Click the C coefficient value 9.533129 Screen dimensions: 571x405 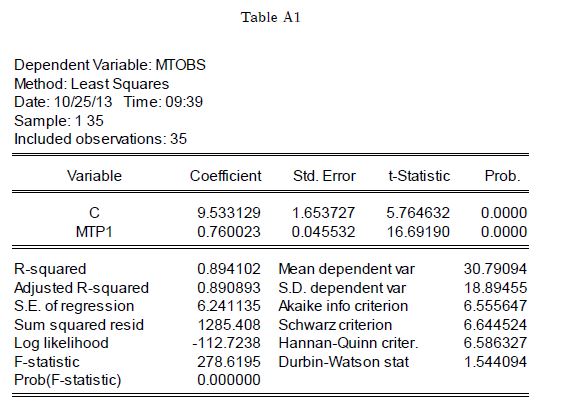point(229,213)
